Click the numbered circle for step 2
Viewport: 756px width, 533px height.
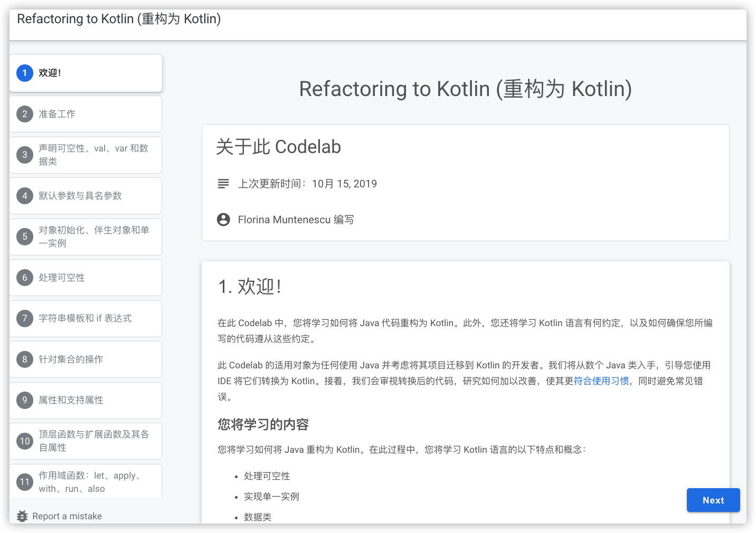click(x=25, y=114)
